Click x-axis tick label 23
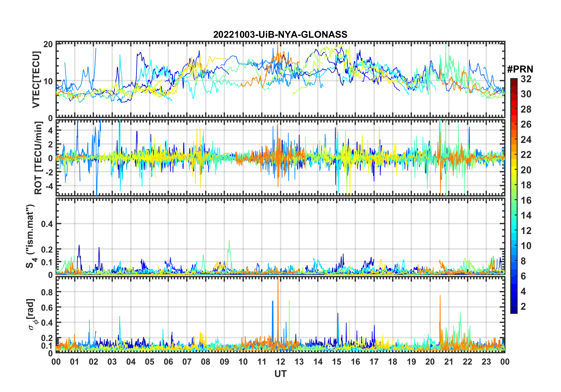Screen dimensions: 561x392 tap(486, 362)
